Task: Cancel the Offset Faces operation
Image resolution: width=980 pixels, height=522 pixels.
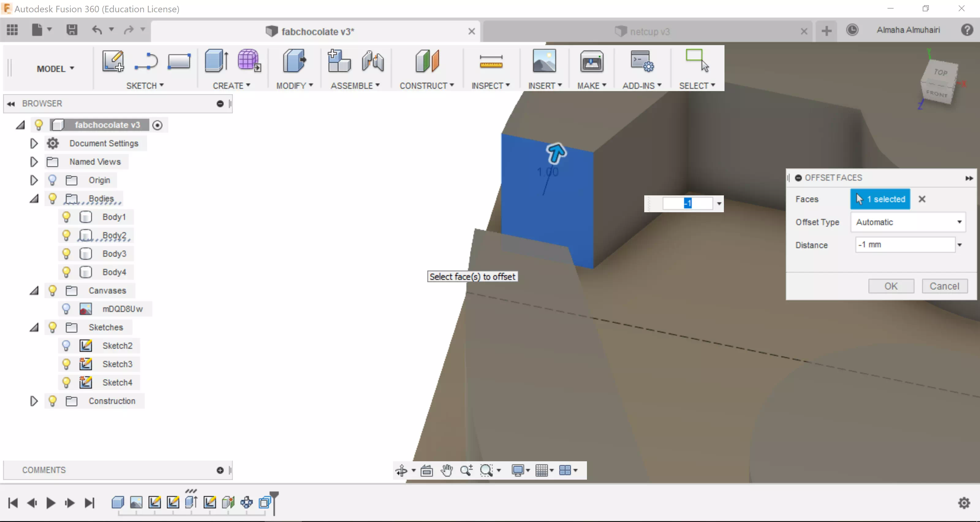Action: 944,286
